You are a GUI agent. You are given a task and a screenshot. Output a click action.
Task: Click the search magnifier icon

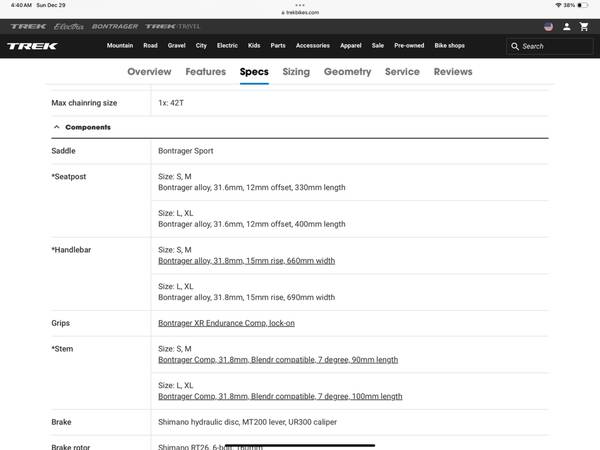[515, 46]
